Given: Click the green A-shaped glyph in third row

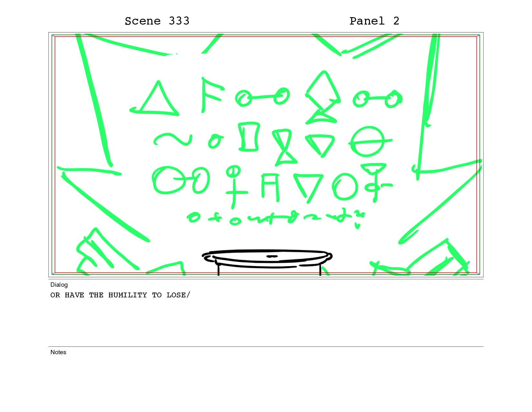Looking at the screenshot, I should pos(270,187).
